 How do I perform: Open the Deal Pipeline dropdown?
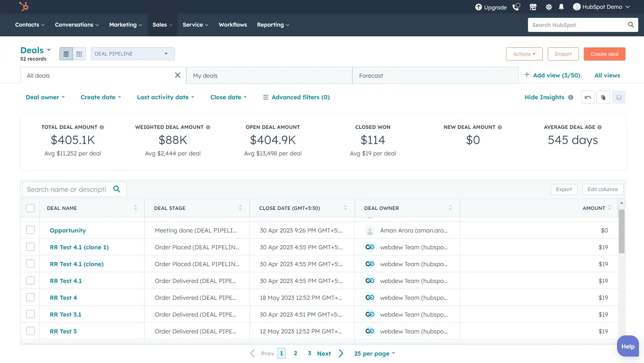(132, 53)
